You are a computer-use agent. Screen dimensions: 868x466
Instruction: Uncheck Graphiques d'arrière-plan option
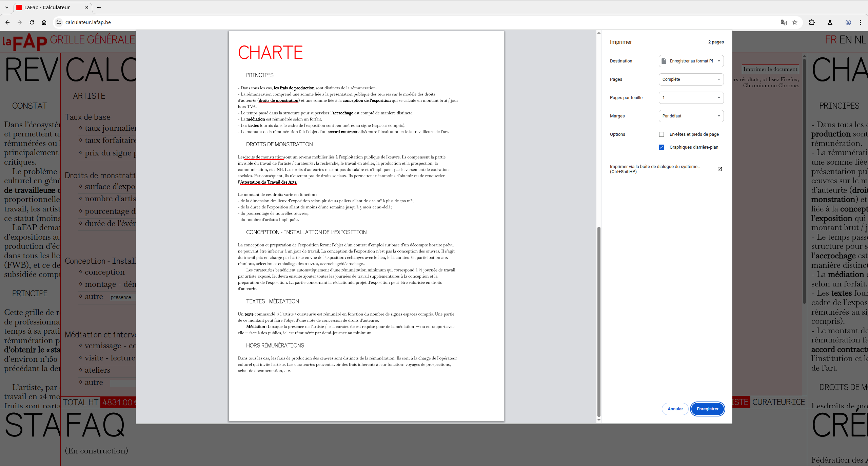click(662, 147)
